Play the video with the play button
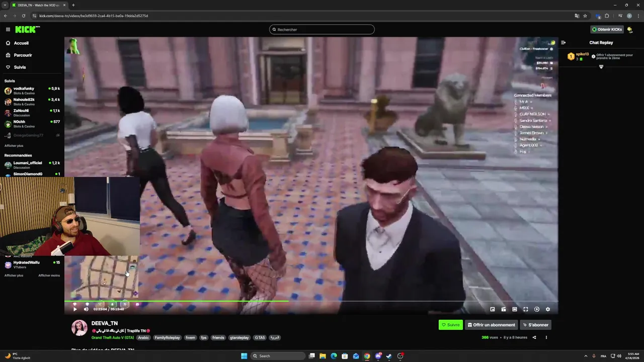This screenshot has width=644, height=362. pyautogui.click(x=75, y=309)
